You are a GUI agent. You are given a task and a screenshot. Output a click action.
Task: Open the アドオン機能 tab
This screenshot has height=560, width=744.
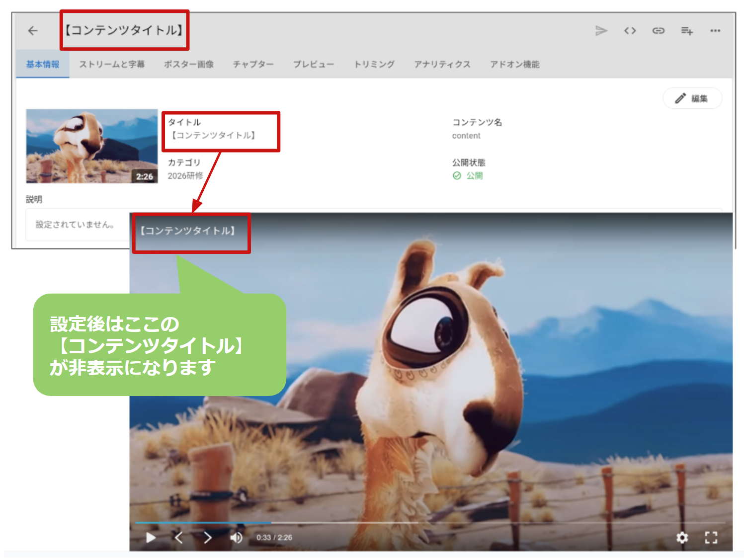pos(515,64)
